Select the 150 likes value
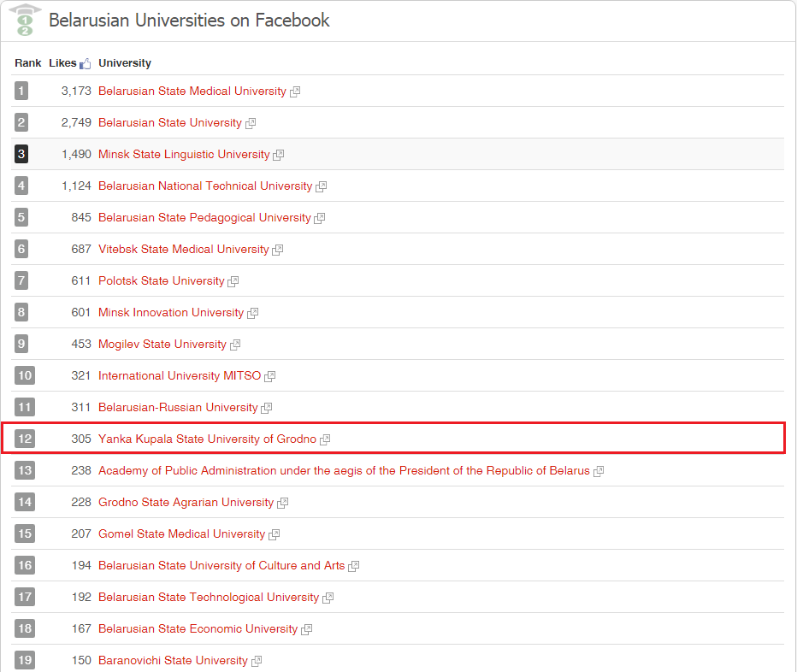 [81, 660]
